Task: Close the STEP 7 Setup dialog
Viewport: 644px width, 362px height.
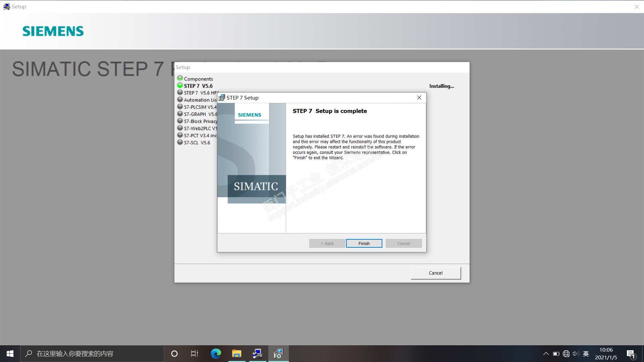Action: coord(419,98)
